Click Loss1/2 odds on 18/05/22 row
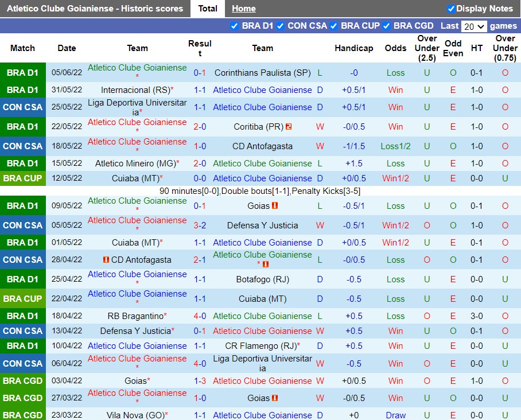The height and width of the screenshot is (420, 521). (395, 146)
